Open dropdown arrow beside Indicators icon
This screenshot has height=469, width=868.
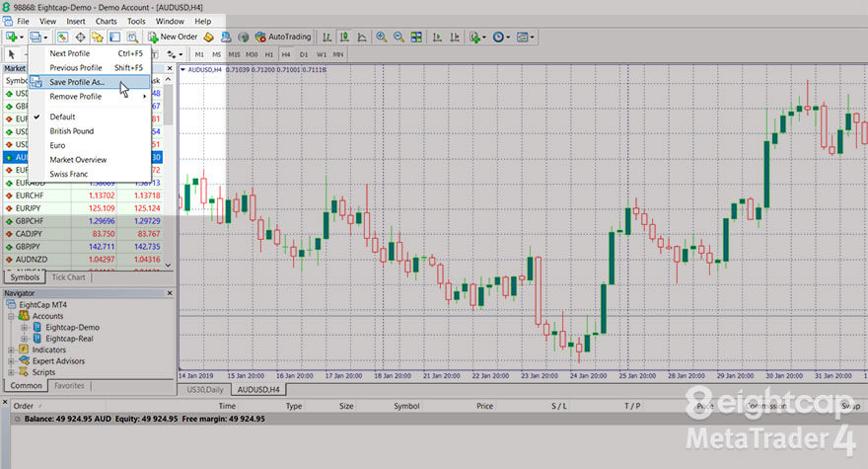coord(484,38)
